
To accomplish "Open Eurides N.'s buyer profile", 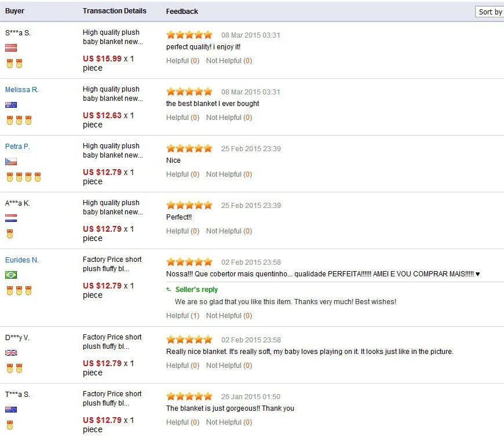I will [x=22, y=260].
